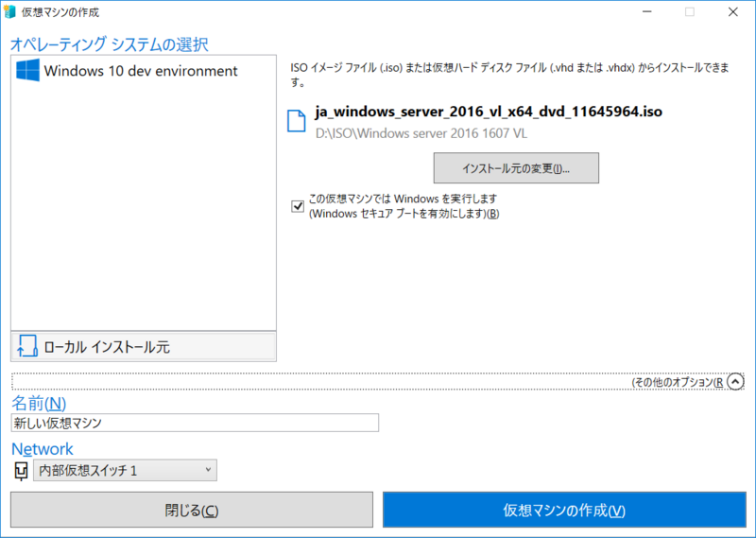The image size is (756, 538).
Task: Click オペレーティング システムの選択 heading
Action: (x=110, y=44)
